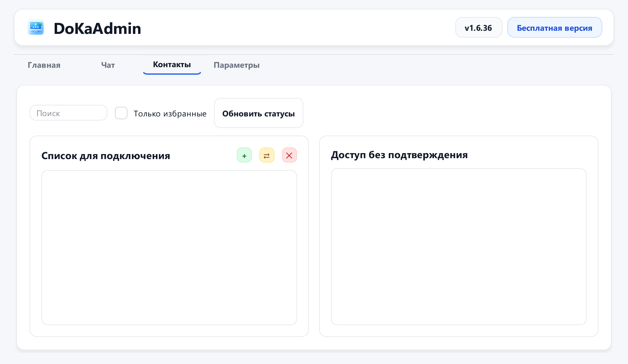This screenshot has width=628, height=364.
Task: Click the 'Доступ без подтверждения' heading
Action: click(399, 155)
